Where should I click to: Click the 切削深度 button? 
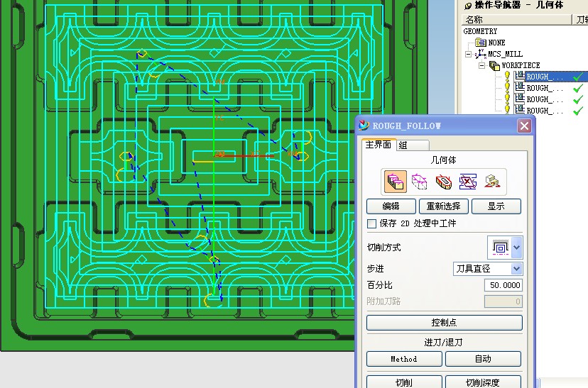click(483, 382)
